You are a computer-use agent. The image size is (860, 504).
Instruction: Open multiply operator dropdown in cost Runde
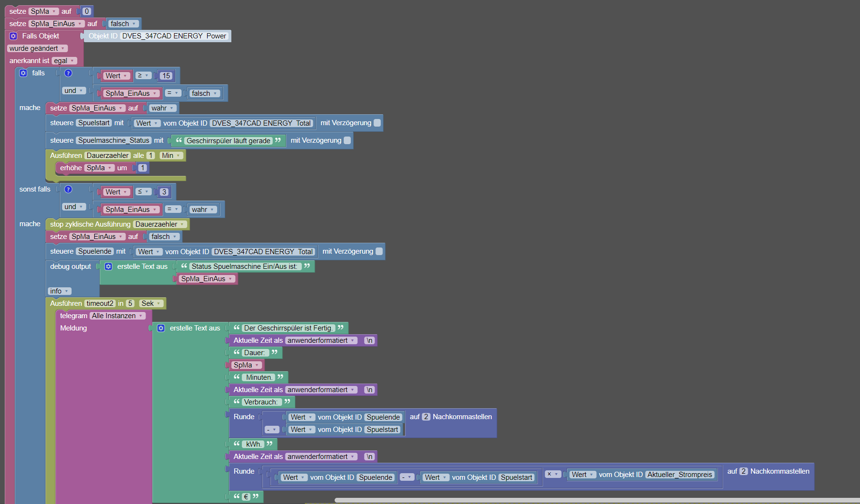[x=553, y=474]
